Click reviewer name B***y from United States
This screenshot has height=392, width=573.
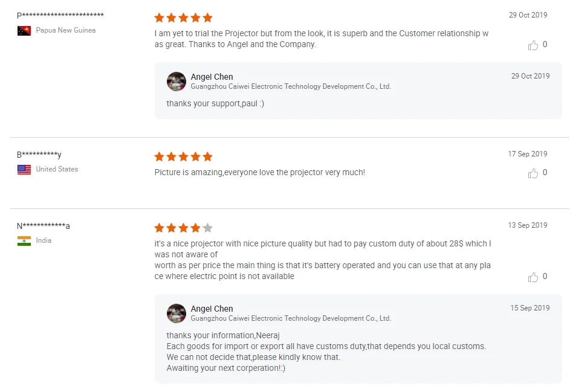click(x=39, y=155)
